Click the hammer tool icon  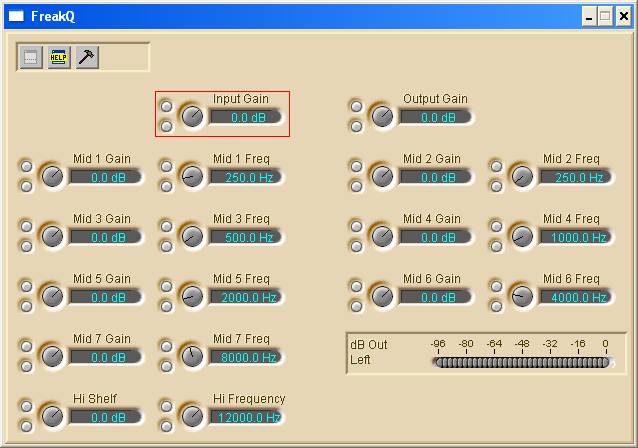[87, 57]
